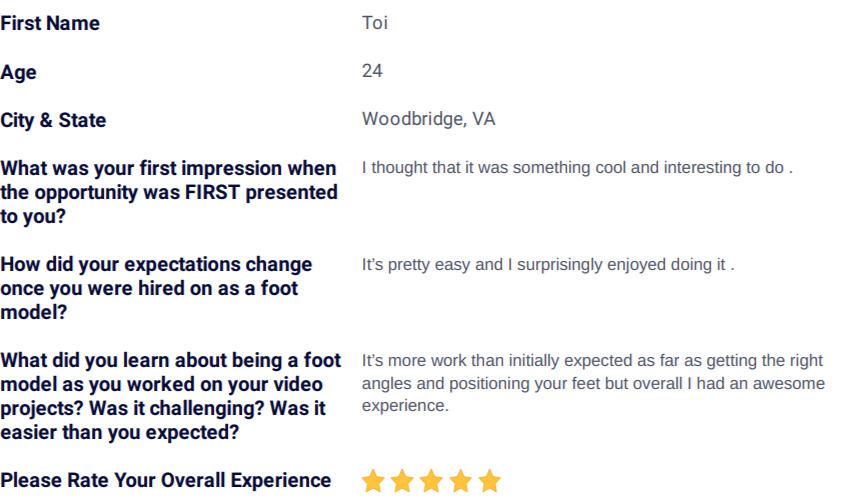Click the Please Rate Your Overall Experience label

pos(165,480)
